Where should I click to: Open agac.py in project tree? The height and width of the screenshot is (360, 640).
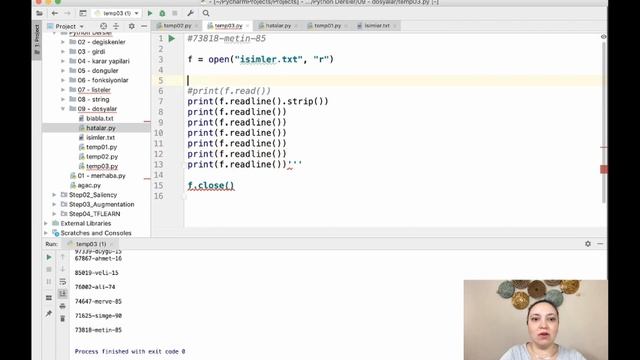[x=89, y=185]
